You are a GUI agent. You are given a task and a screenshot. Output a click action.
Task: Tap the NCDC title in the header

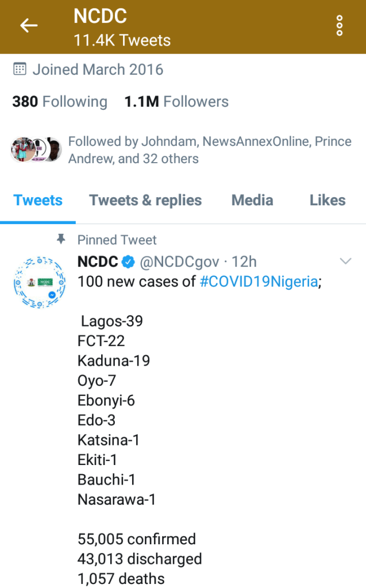tap(100, 16)
